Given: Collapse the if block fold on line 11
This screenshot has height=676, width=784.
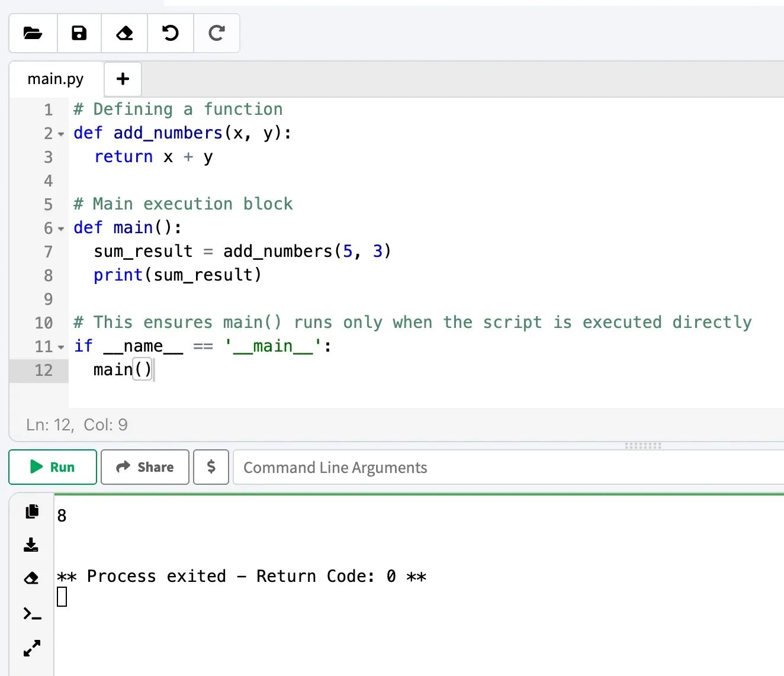Looking at the screenshot, I should [x=61, y=347].
